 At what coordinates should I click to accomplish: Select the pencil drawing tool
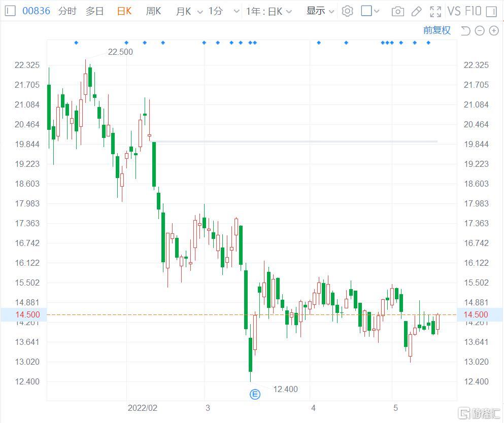(416, 11)
